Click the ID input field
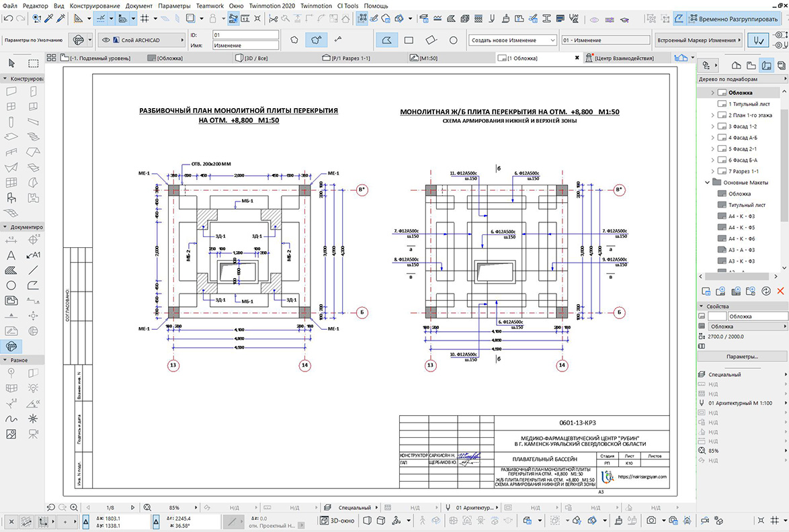The width and height of the screenshot is (789, 532). 245,35
